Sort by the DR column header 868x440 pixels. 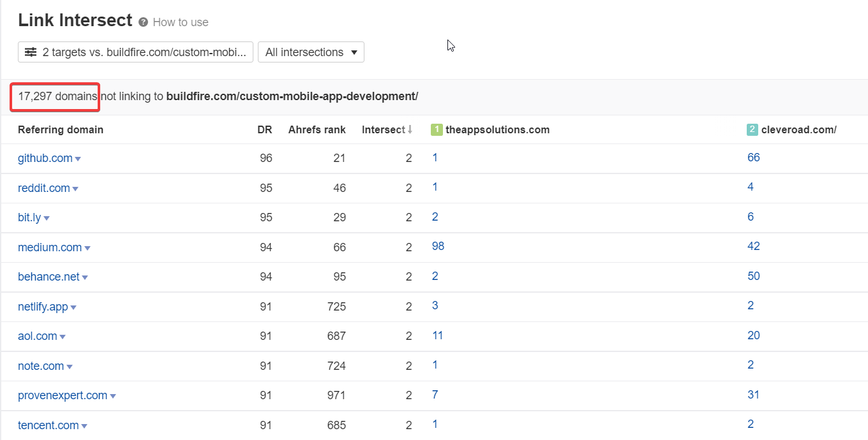click(265, 129)
